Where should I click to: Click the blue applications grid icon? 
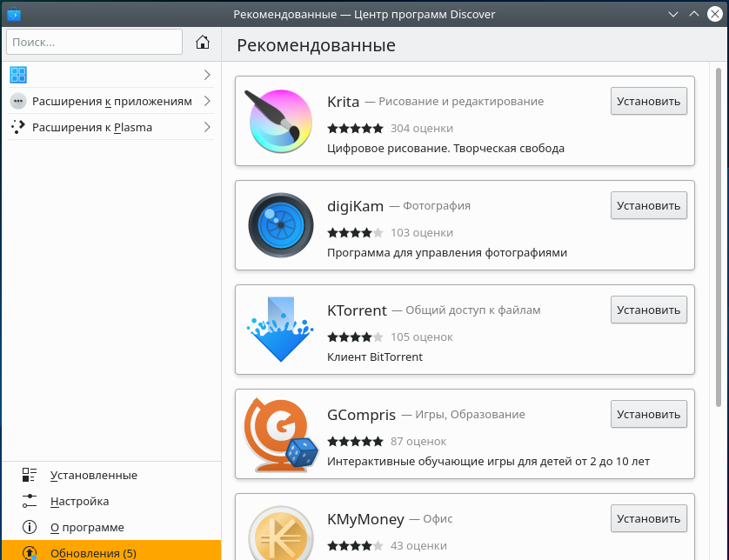pos(18,75)
